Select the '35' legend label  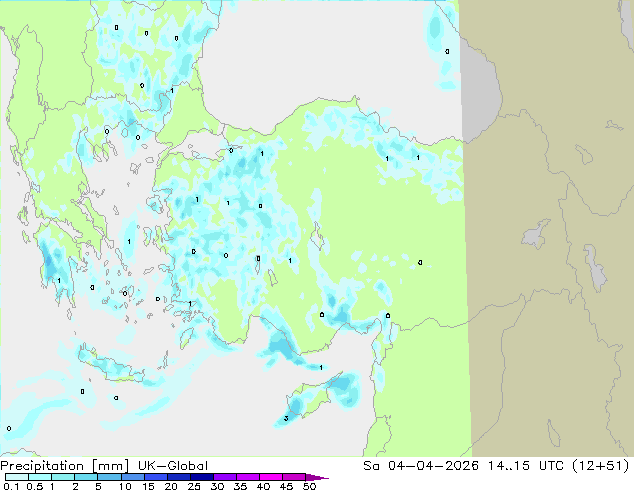(x=240, y=486)
